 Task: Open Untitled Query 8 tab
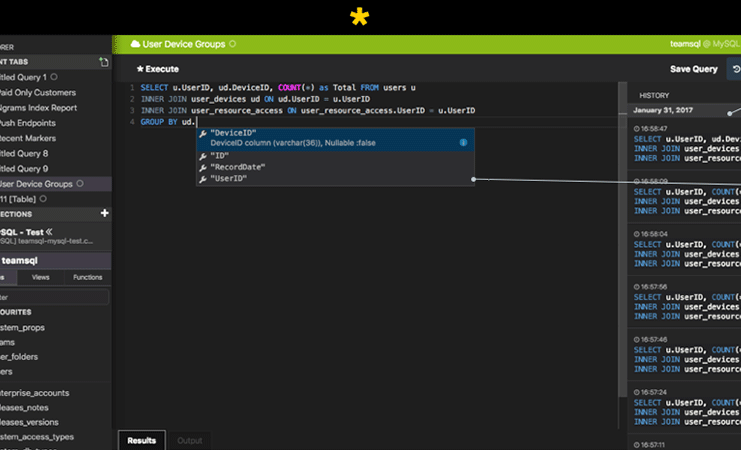click(x=55, y=154)
